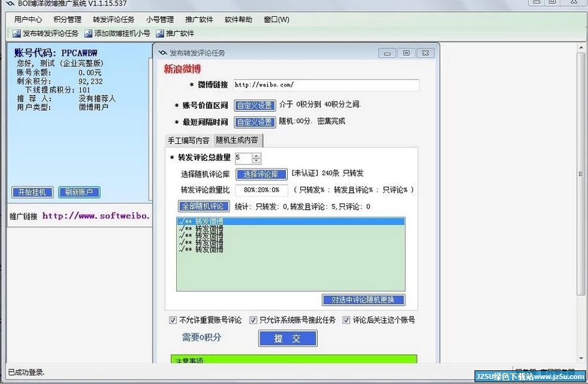
Task: Click the 统计 summary line
Action: (x=302, y=207)
